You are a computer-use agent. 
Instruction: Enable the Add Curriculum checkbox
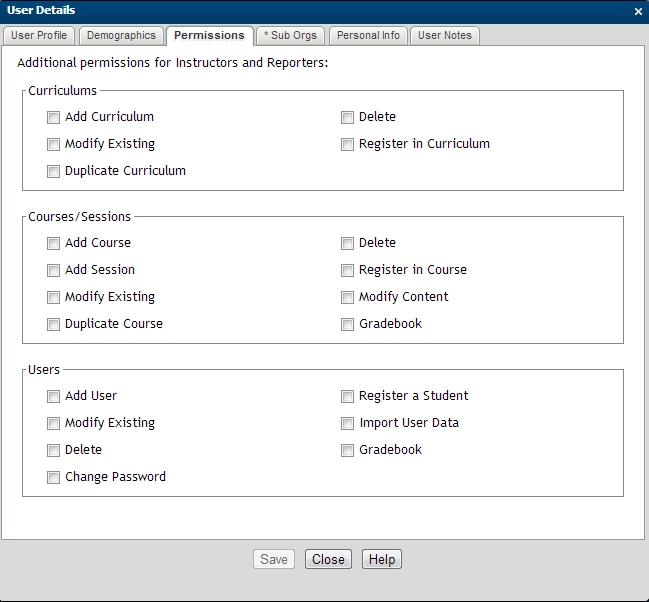[x=54, y=117]
